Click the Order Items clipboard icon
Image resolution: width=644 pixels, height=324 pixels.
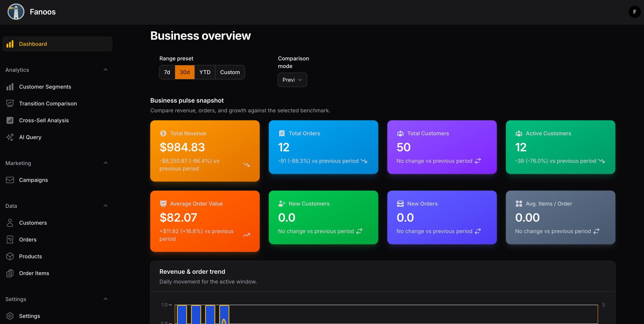10,273
